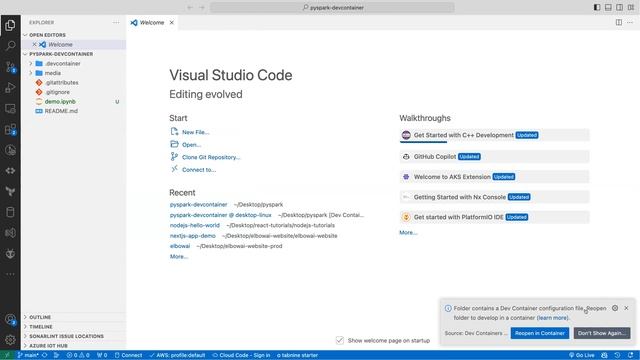Click the remote window indicator in status bar
This screenshot has width=640, height=360.
coord(7,355)
